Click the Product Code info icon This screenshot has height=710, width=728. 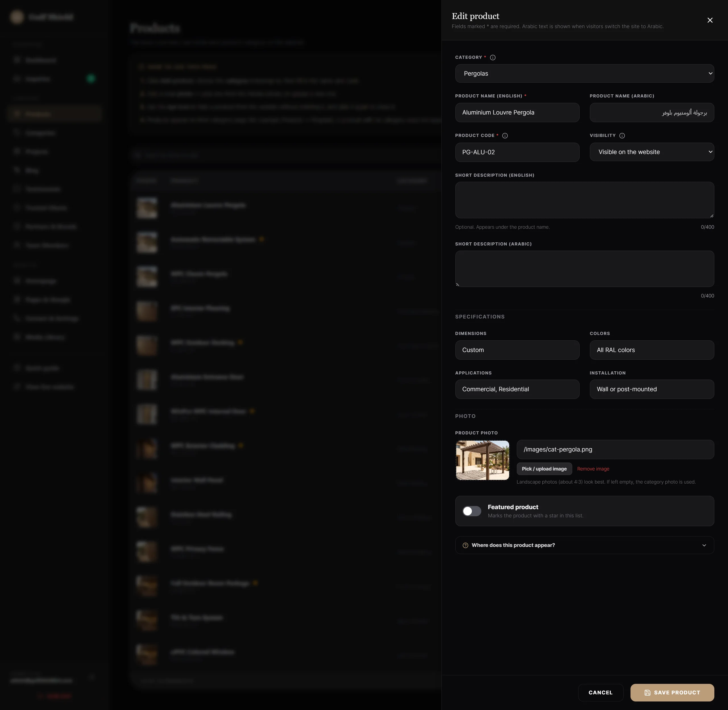pyautogui.click(x=505, y=136)
